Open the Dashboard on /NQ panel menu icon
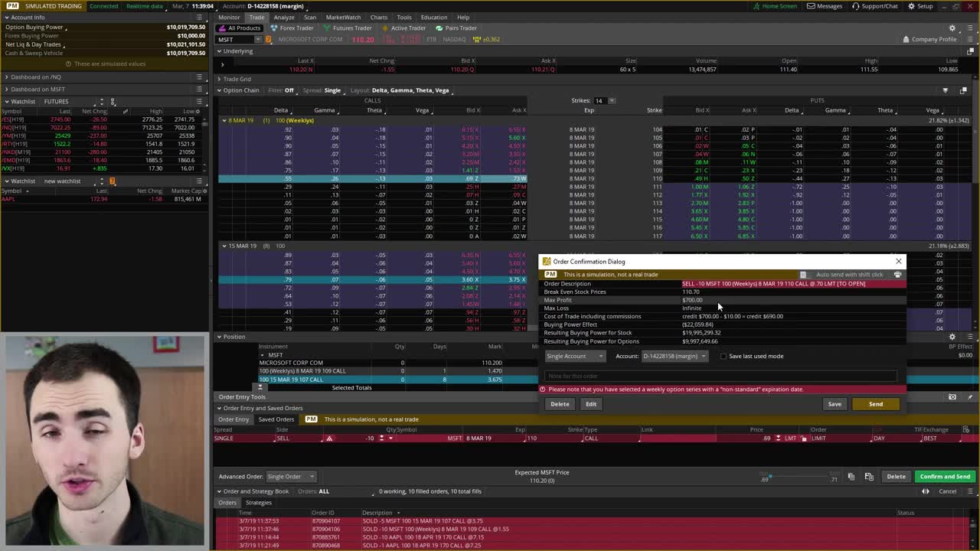Screen dimensions: 980x551 click(x=199, y=77)
